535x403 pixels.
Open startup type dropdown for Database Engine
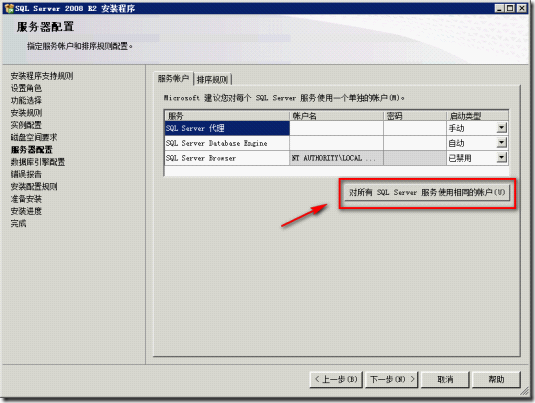[501, 143]
